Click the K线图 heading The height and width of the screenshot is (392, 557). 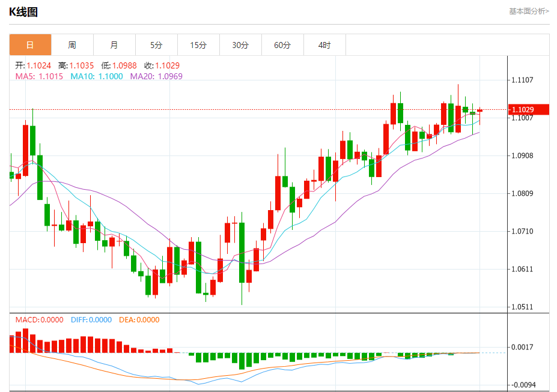pos(23,12)
